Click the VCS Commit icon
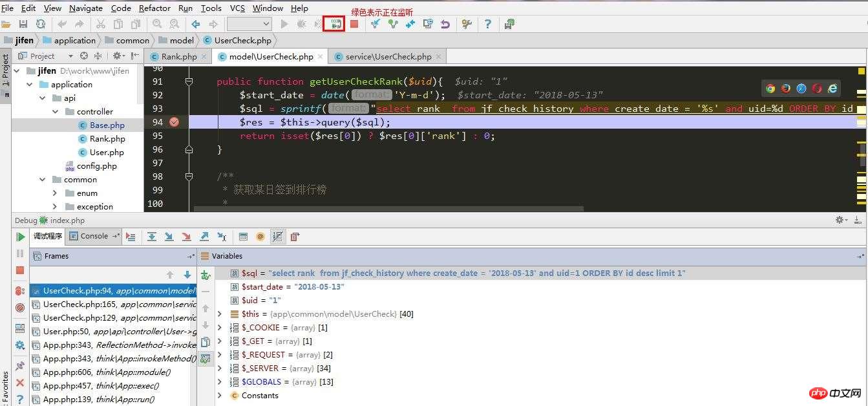The image size is (868, 406). point(393,24)
